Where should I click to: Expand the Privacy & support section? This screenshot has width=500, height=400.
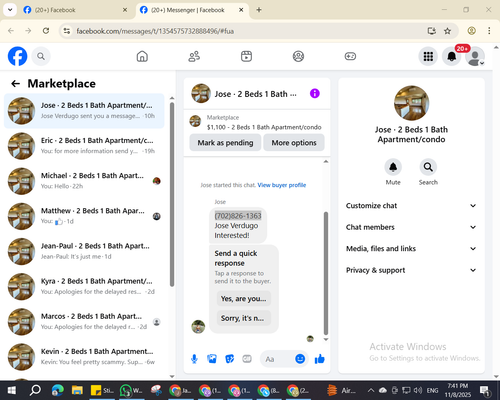coord(411,270)
